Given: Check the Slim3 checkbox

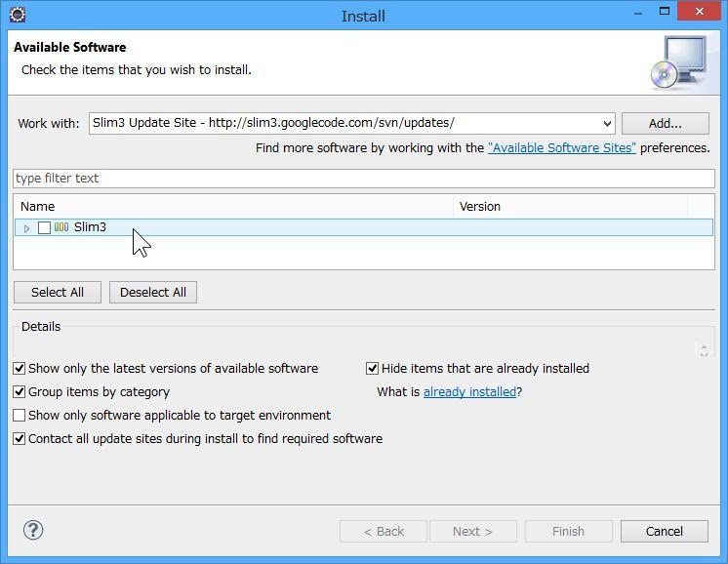Looking at the screenshot, I should pos(44,227).
